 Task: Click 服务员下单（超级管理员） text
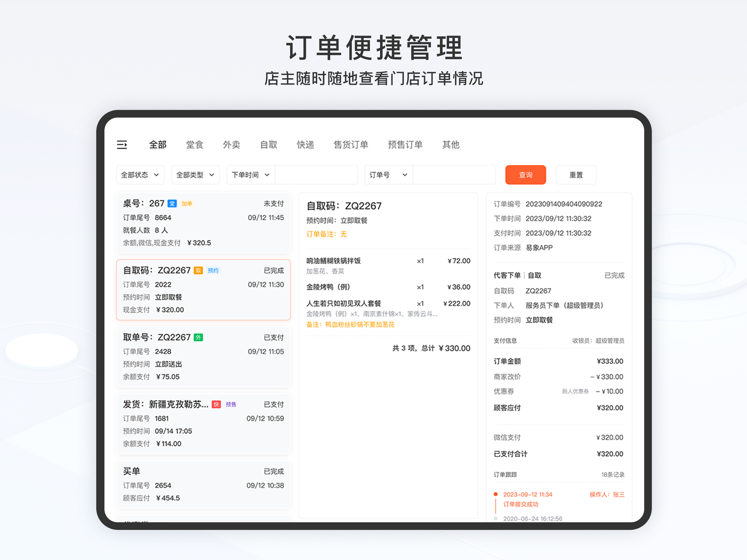tap(564, 305)
